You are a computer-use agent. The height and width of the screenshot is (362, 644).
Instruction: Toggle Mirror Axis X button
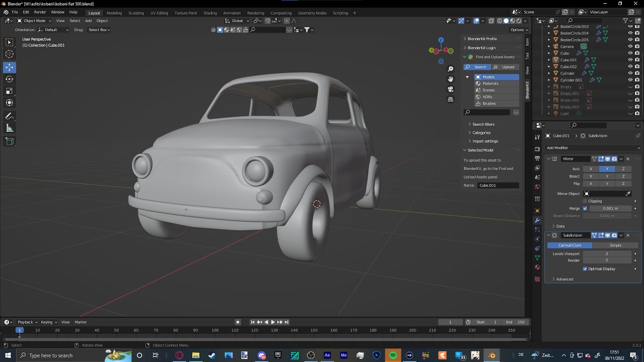coord(591,169)
